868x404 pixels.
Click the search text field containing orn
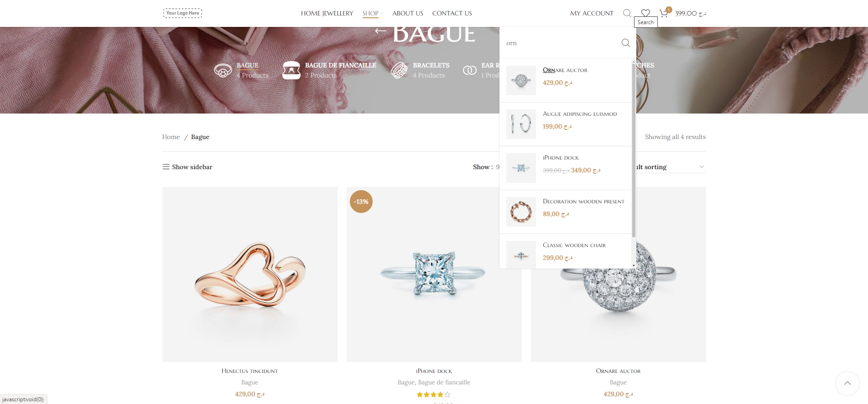pos(560,43)
